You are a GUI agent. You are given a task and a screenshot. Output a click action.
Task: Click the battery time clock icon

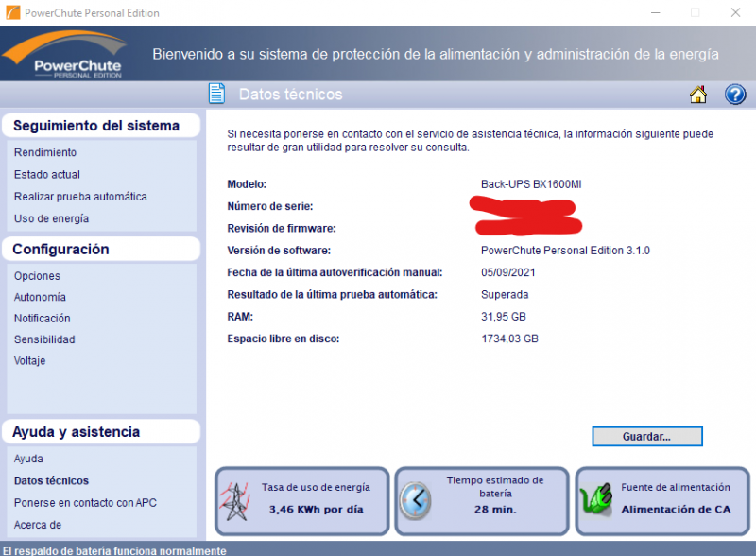414,500
